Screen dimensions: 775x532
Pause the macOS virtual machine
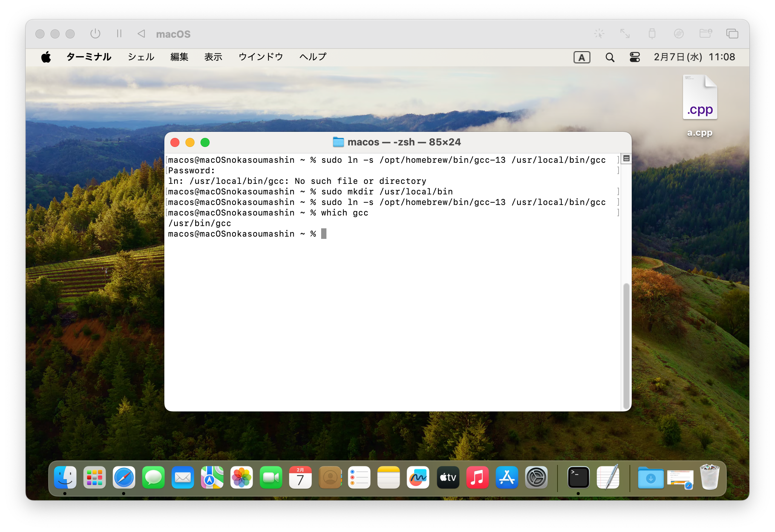119,34
